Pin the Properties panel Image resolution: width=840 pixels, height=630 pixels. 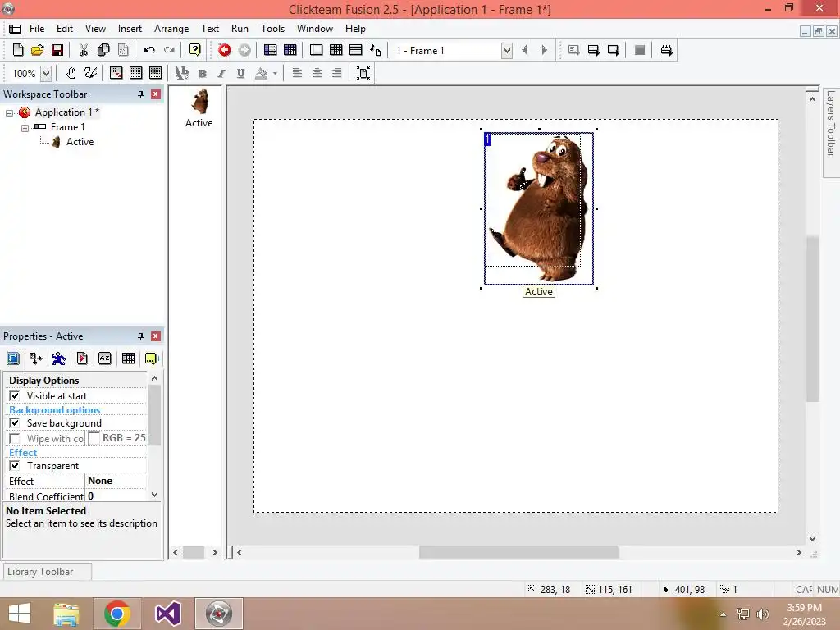[140, 336]
